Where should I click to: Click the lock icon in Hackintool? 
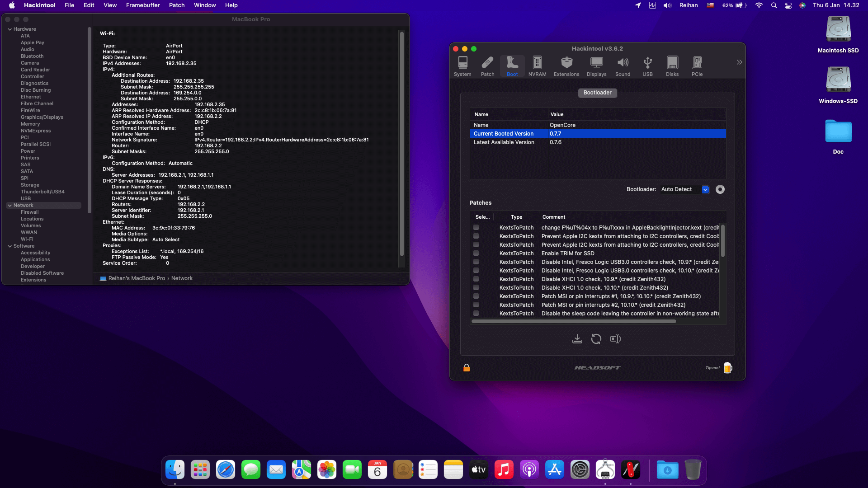467,368
